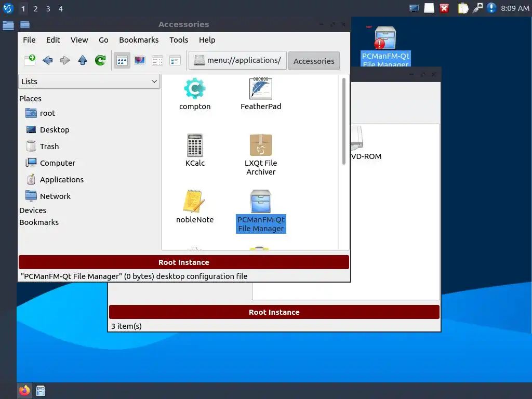This screenshot has height=399, width=532.
Task: Switch to virtual desktop 4
Action: 61,8
